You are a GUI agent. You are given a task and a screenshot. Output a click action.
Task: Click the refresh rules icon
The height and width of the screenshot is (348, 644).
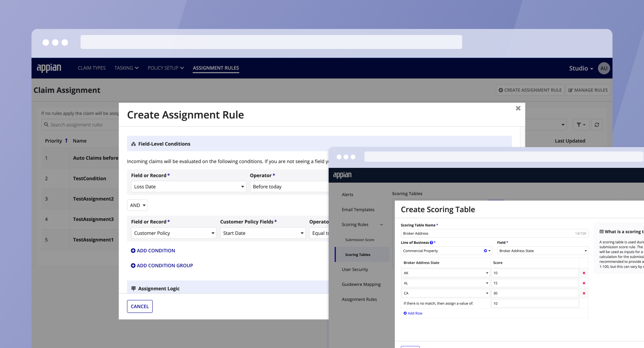pyautogui.click(x=597, y=125)
